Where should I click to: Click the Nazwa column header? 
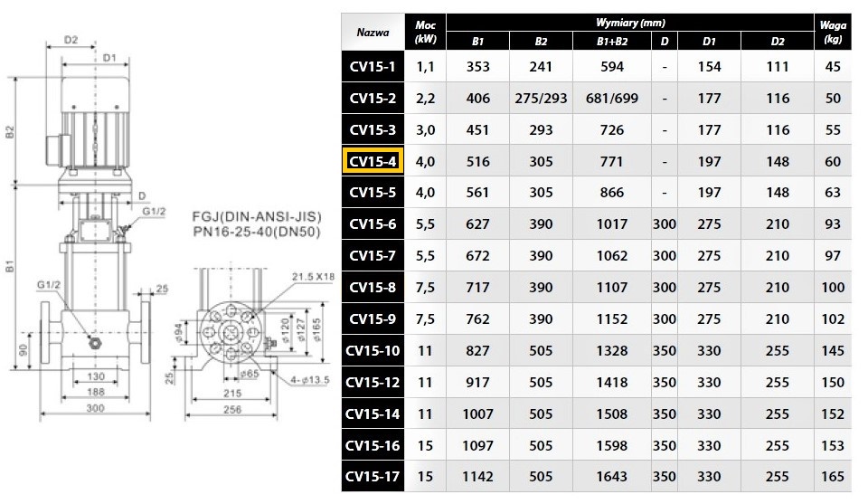[373, 33]
